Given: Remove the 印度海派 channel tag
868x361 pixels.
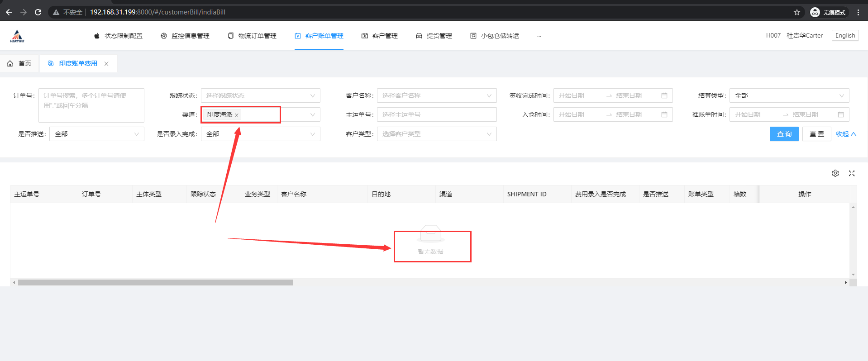Looking at the screenshot, I should click(x=237, y=115).
